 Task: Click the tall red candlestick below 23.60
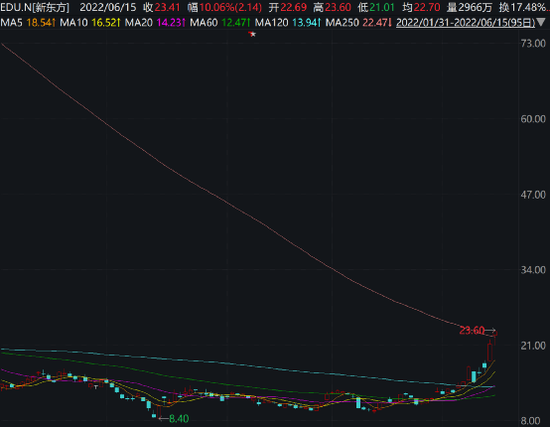[490, 351]
